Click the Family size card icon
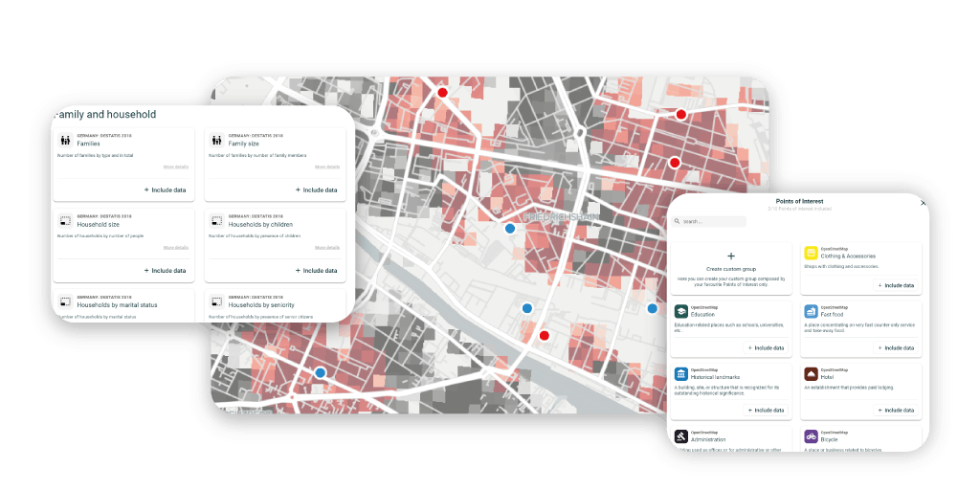 click(216, 140)
